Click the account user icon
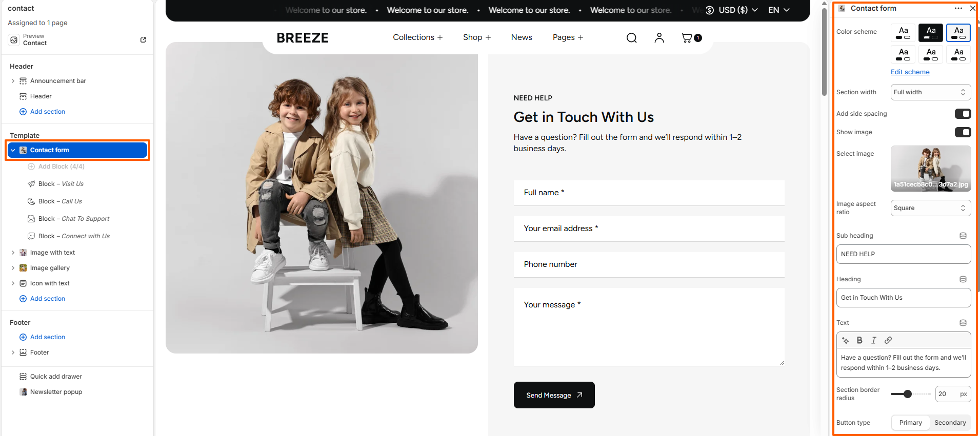Viewport: 980px width, 436px height. pyautogui.click(x=659, y=38)
